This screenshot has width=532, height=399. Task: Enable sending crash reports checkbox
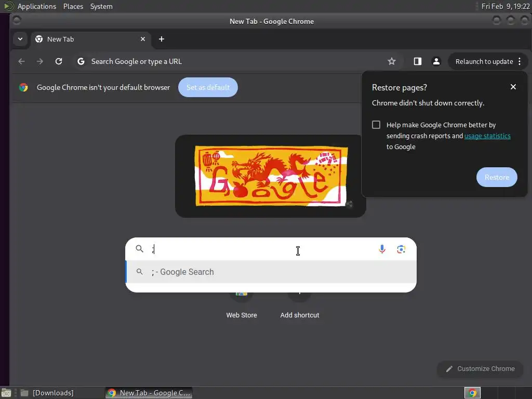[376, 125]
